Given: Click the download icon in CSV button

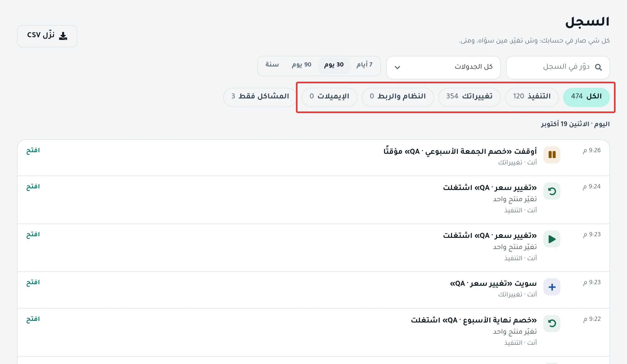Looking at the screenshot, I should (63, 36).
